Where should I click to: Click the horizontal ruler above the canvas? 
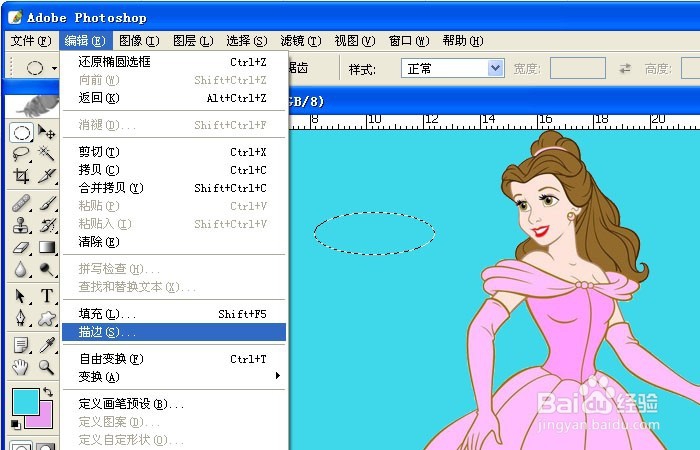tap(495, 122)
